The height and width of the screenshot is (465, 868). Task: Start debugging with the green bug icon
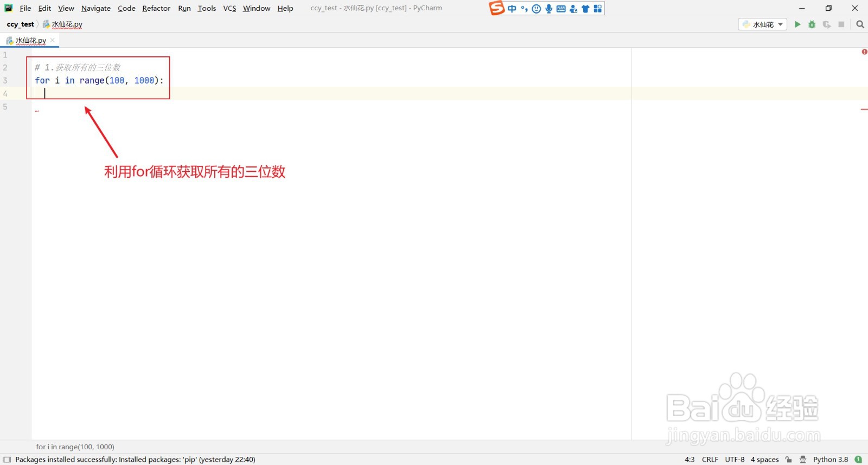point(812,24)
